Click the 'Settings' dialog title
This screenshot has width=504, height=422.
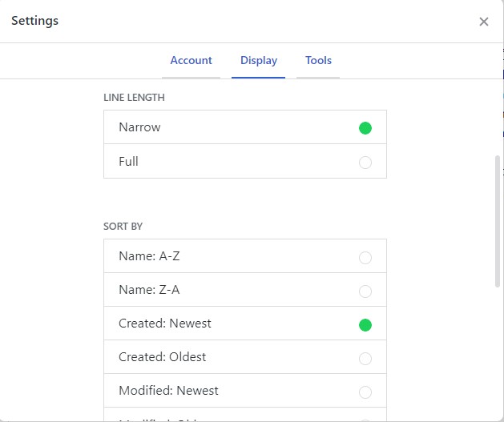point(34,21)
